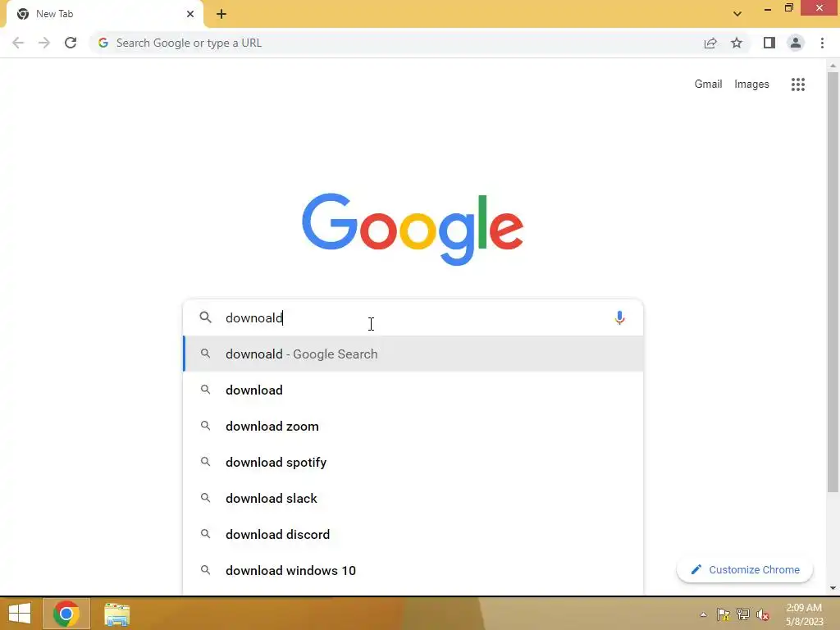Screen dimensions: 840x630
Task: Select the 'download spotify' suggestion
Action: (413, 463)
